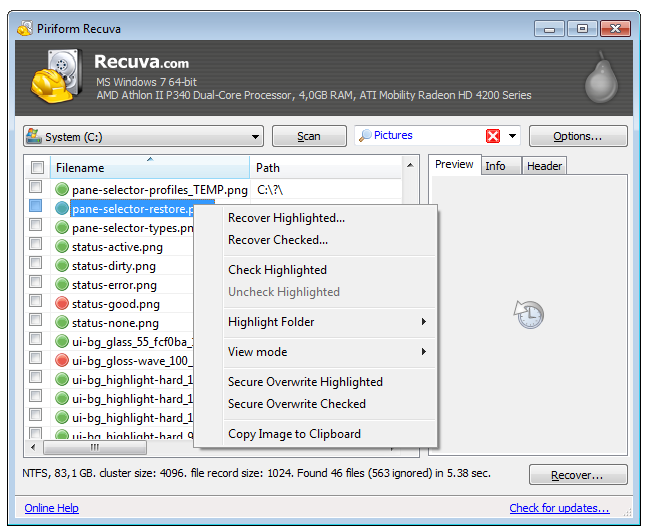
Task: Click the Piriform pear logo
Action: tap(601, 78)
